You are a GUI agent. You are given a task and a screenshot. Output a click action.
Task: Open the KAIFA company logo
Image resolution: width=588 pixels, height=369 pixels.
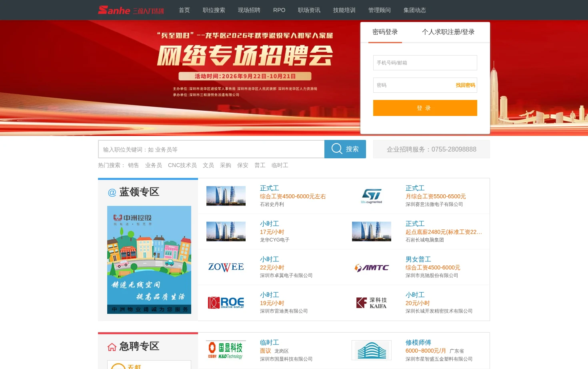372,303
